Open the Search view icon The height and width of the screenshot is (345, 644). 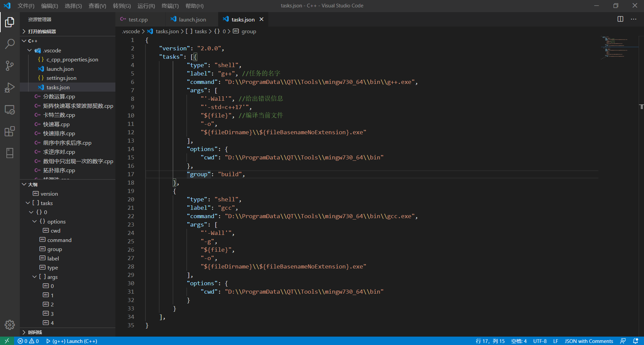[10, 44]
